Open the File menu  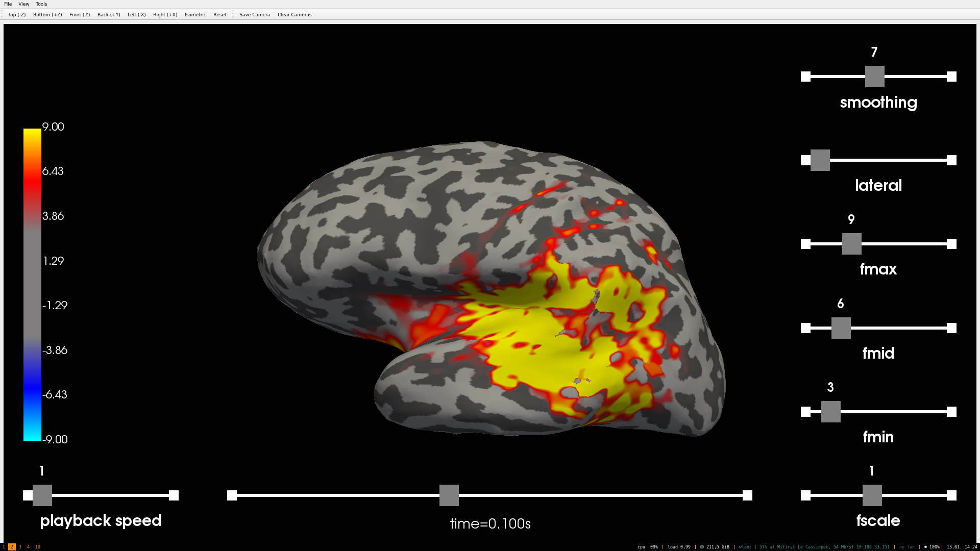pos(8,4)
